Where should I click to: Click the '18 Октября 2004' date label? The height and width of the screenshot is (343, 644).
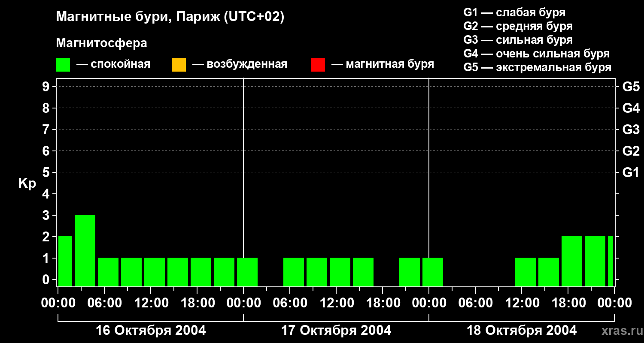pyautogui.click(x=522, y=331)
